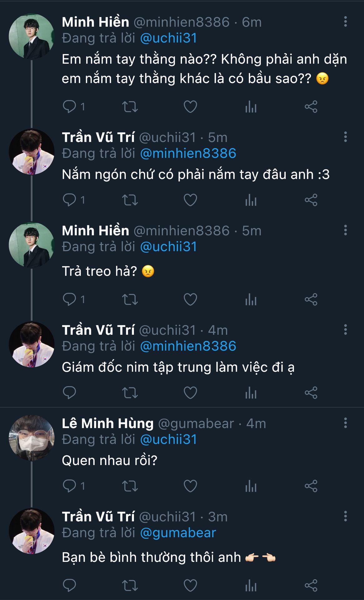This screenshot has height=600, width=364.
Task: Like the "Em nắm tay thằng nào" tweet
Action: pyautogui.click(x=190, y=107)
